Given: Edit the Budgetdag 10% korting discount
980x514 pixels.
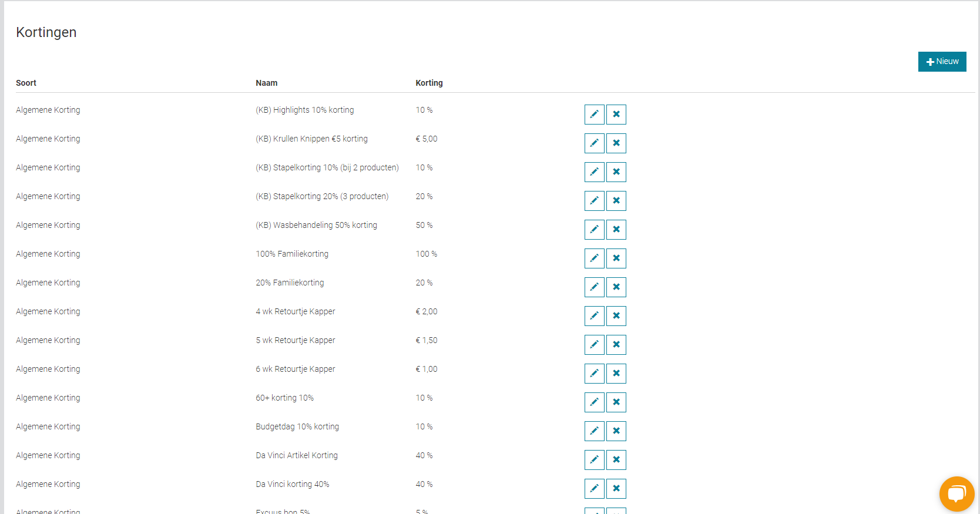Looking at the screenshot, I should click(x=594, y=431).
